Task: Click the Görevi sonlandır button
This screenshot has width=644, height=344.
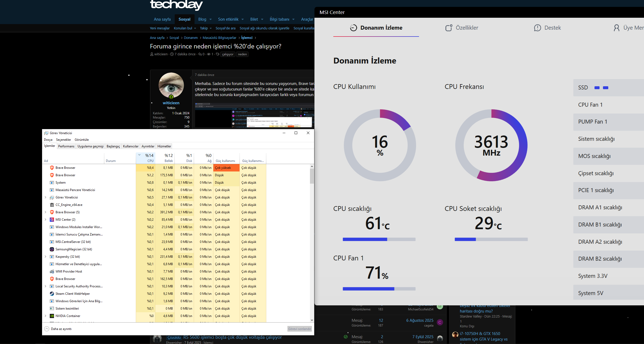Action: coord(300,329)
